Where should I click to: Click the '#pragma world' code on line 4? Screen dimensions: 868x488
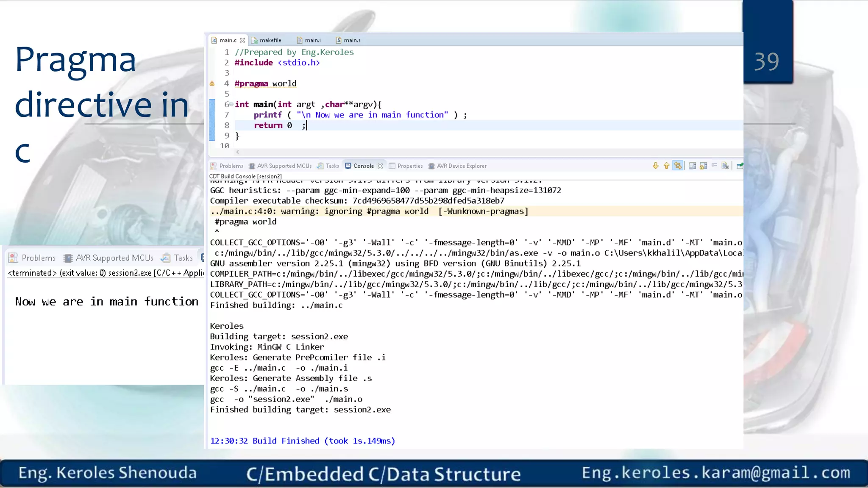(265, 83)
